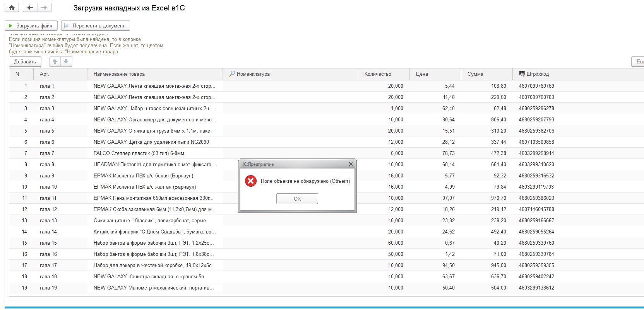Select quantity cell 1,000
Screen dimensions: 644x310
pos(384,108)
